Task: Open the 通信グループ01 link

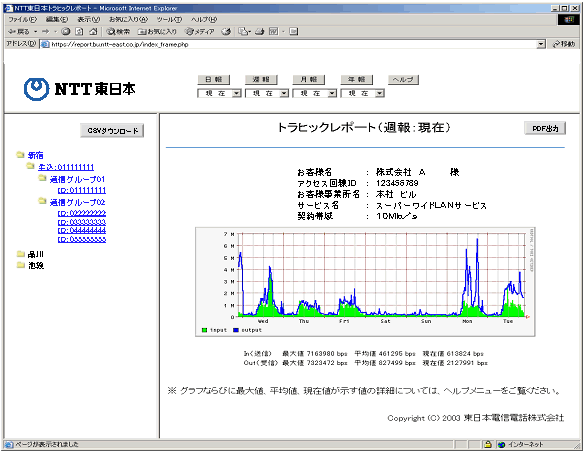Action: [x=77, y=179]
